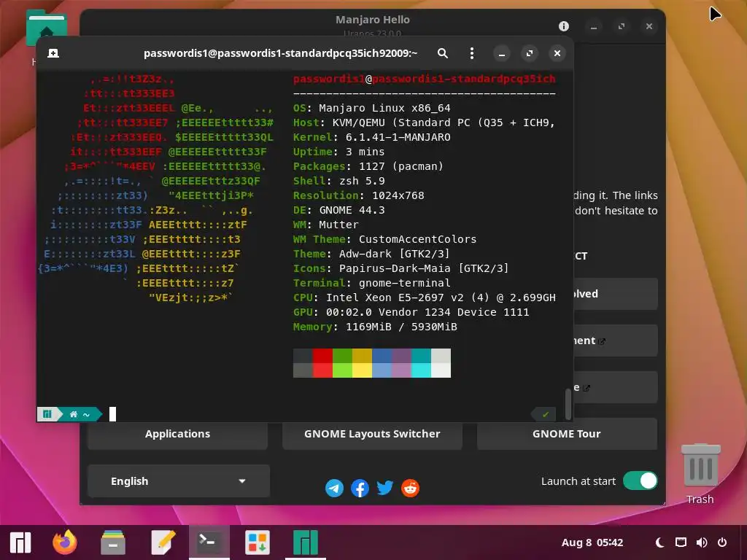Screen dimensions: 747x560
Task: Minimize the terminal window
Action: click(x=502, y=53)
